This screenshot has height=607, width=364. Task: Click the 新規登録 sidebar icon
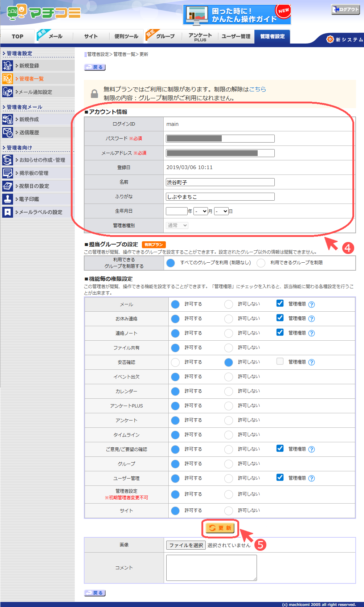8,66
